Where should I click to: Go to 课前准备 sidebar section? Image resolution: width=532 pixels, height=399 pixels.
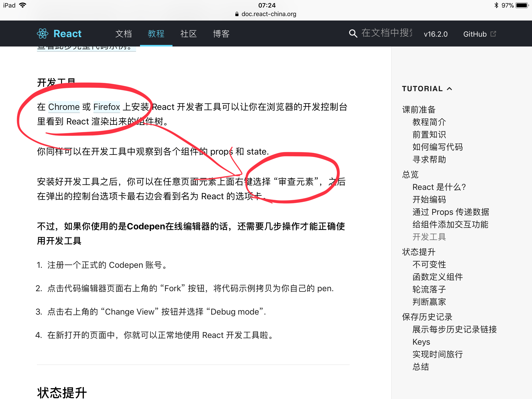tap(419, 109)
